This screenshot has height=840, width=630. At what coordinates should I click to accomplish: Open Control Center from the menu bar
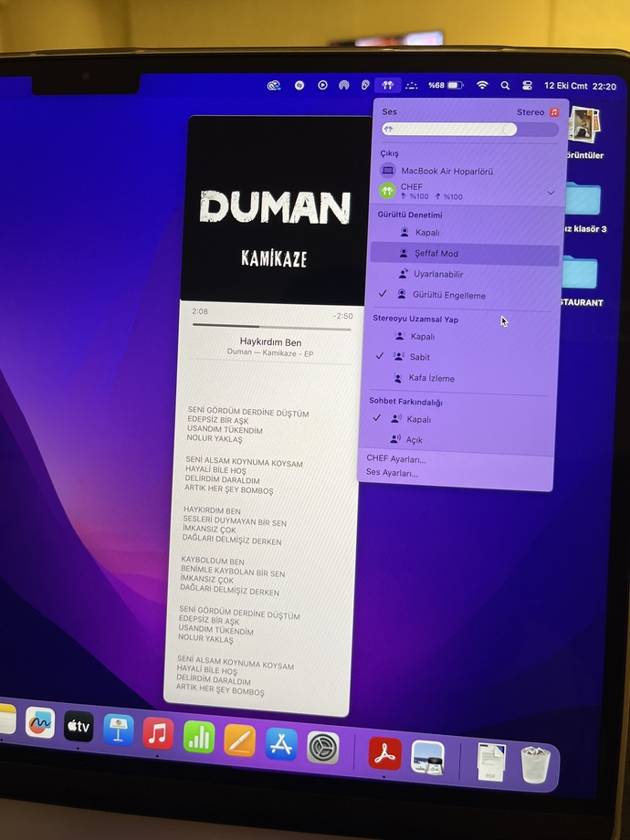click(527, 85)
